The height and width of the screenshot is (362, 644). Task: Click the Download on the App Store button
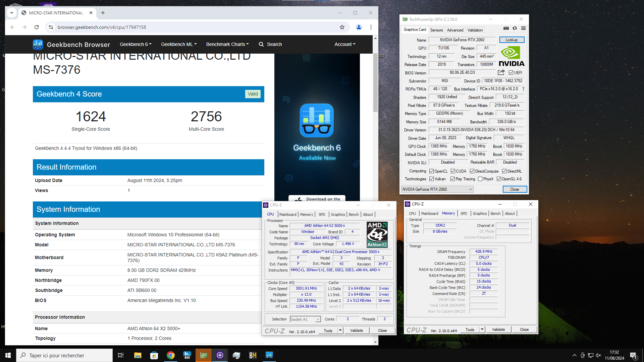pos(317,198)
